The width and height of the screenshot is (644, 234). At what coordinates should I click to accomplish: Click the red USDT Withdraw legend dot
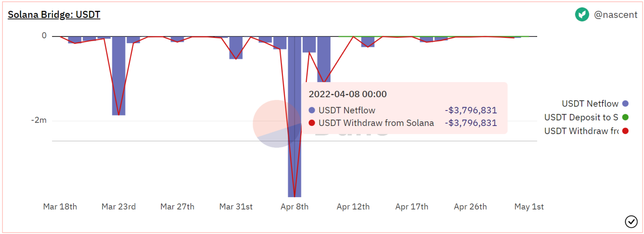point(626,131)
